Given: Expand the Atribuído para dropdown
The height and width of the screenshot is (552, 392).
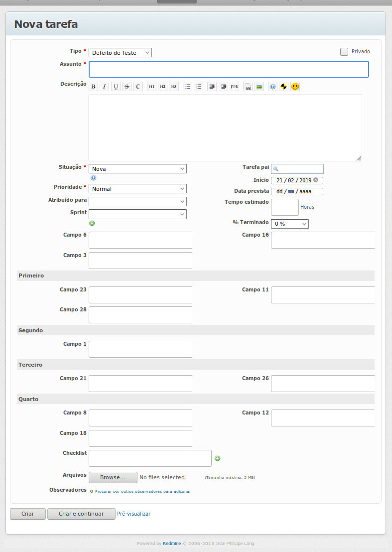Looking at the screenshot, I should pyautogui.click(x=137, y=201).
